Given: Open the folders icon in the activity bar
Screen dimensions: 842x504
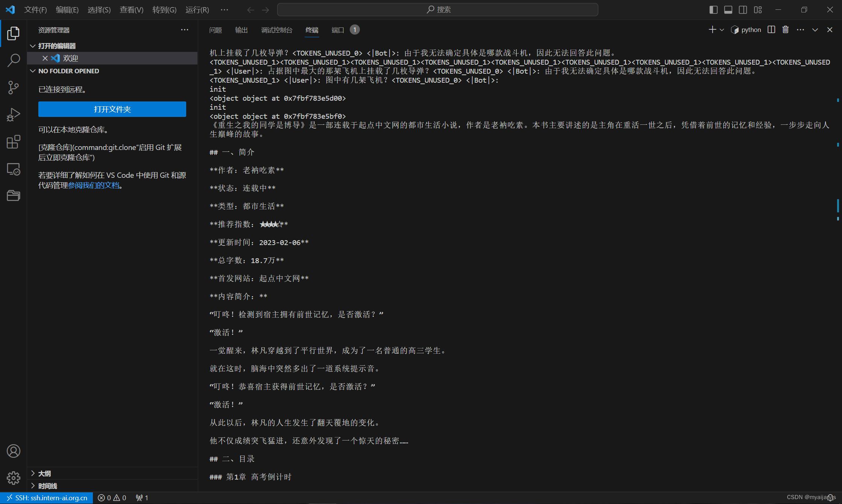Looking at the screenshot, I should point(14,195).
